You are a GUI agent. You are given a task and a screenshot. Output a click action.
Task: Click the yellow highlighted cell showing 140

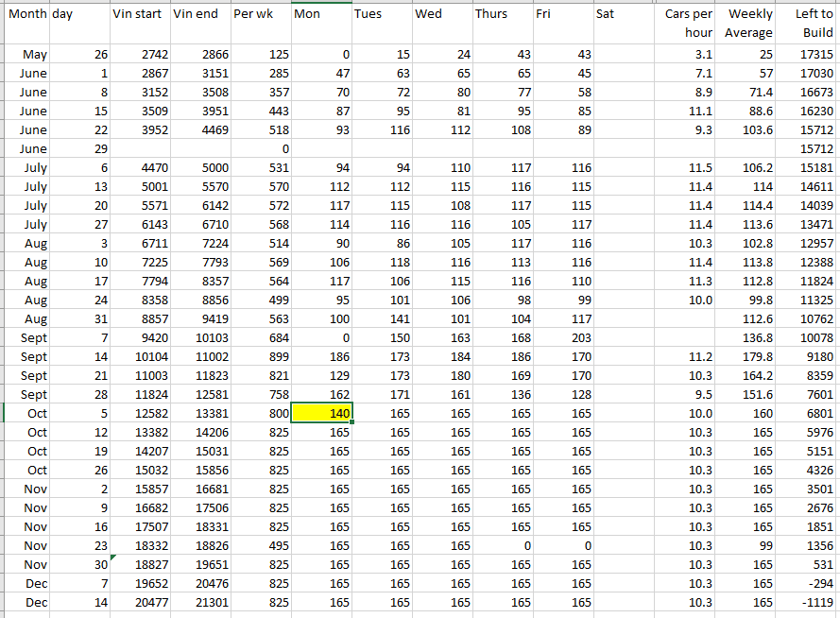tap(321, 413)
